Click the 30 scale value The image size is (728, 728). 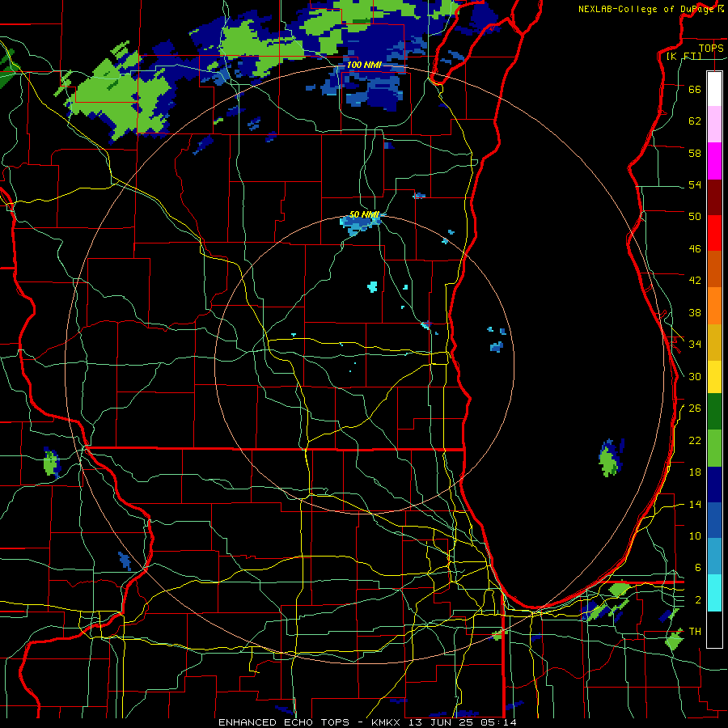695,376
